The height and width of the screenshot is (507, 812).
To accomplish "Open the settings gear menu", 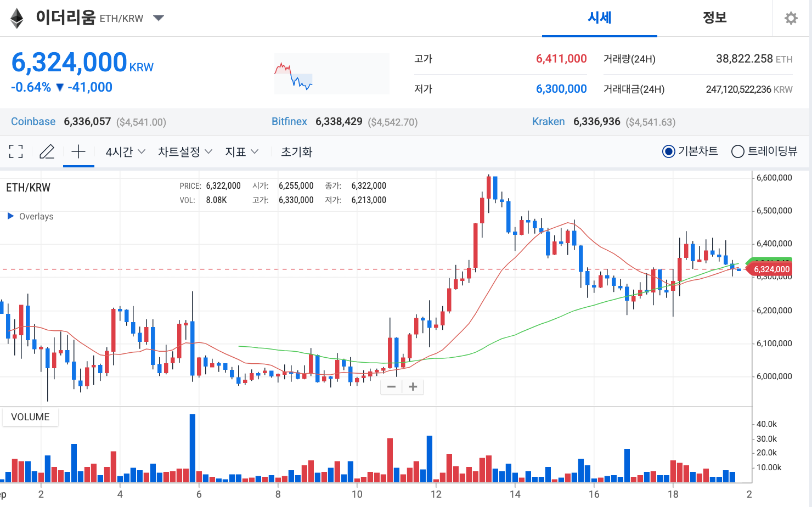I will (791, 18).
